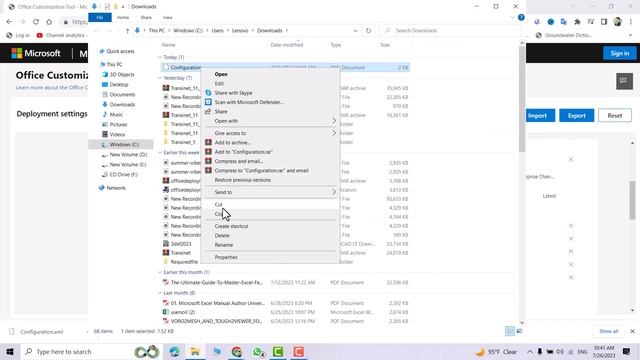Collapse the Earlier this month group
This screenshot has height=360, width=640.
[160, 272]
